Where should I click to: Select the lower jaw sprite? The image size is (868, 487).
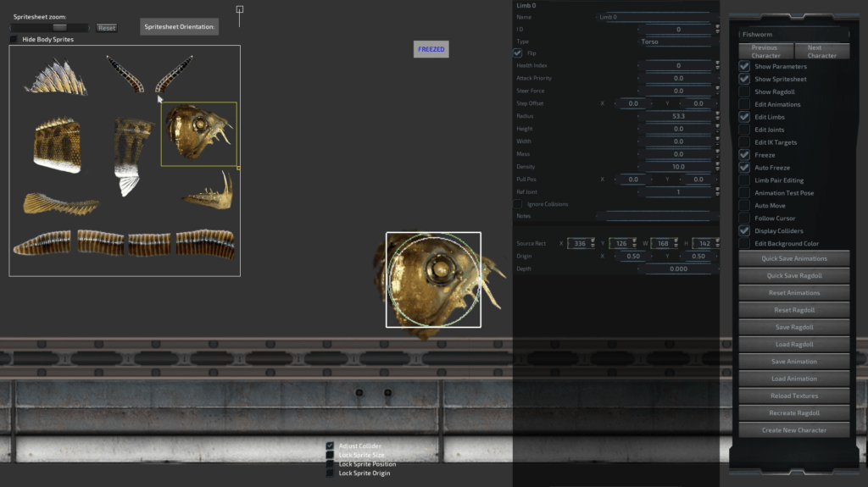pos(209,191)
